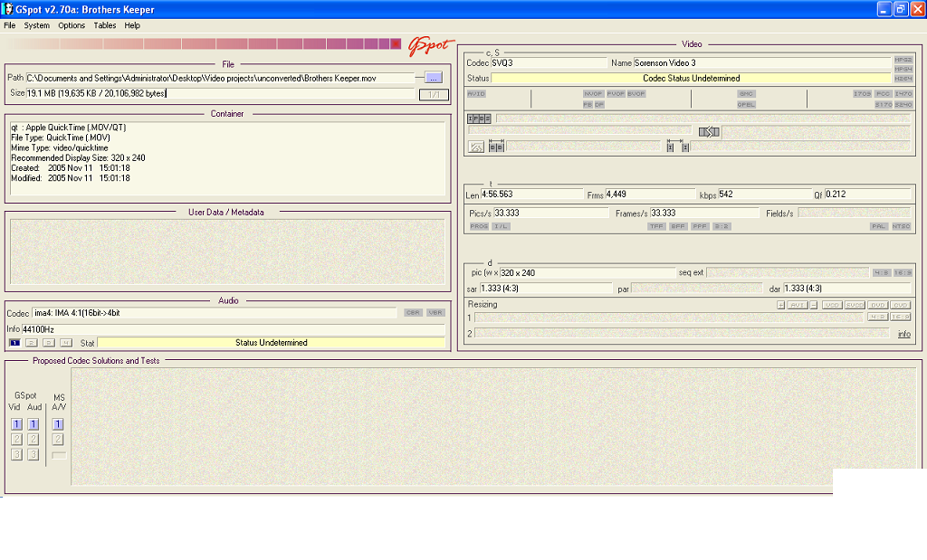Click the VBR audio indicator
927x560 pixels.
(x=435, y=312)
